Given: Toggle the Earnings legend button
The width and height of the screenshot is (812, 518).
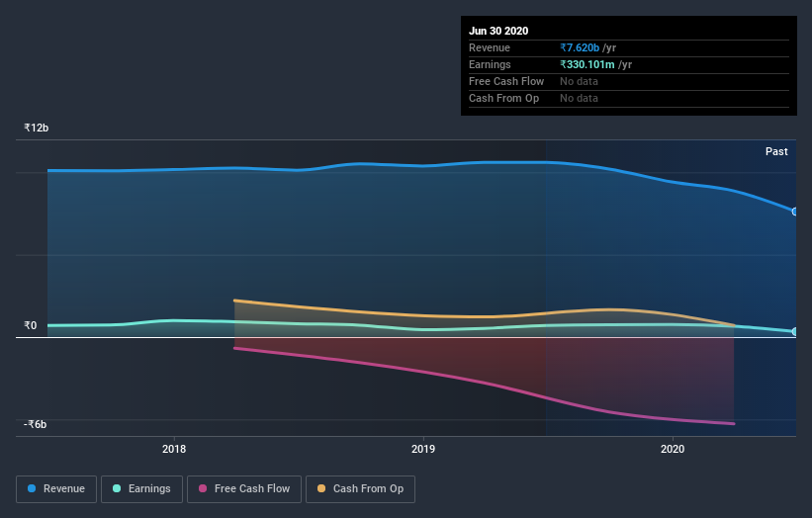Looking at the screenshot, I should point(141,489).
